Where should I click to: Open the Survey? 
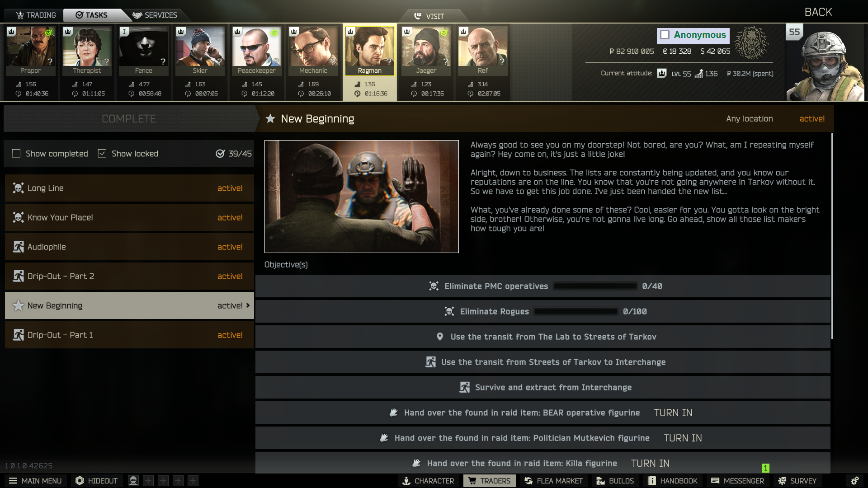pyautogui.click(x=797, y=481)
